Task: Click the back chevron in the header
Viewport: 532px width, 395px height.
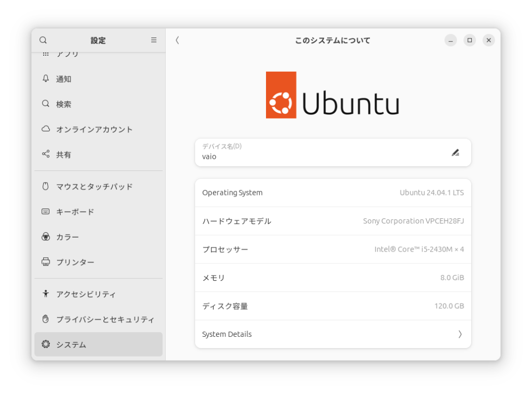Action: click(177, 40)
